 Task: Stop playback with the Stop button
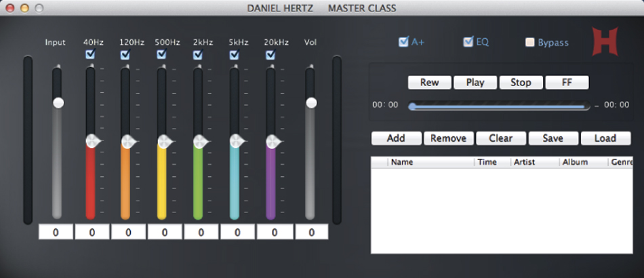click(521, 83)
